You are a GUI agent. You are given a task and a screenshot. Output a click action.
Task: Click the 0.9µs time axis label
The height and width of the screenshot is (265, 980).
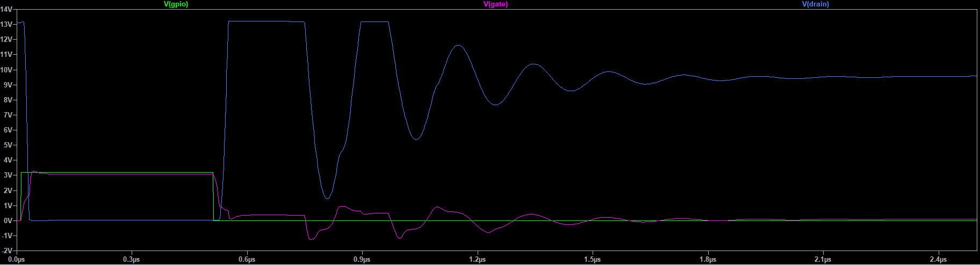coord(362,260)
